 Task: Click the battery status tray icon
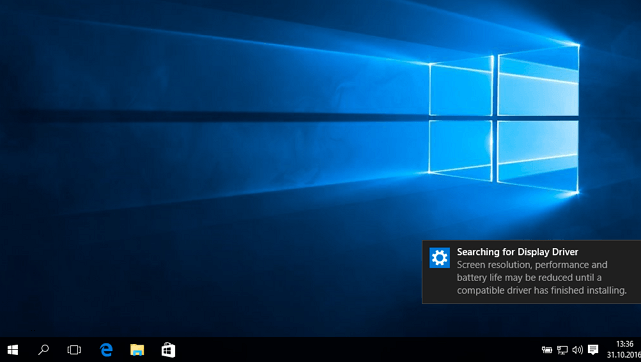(x=547, y=350)
